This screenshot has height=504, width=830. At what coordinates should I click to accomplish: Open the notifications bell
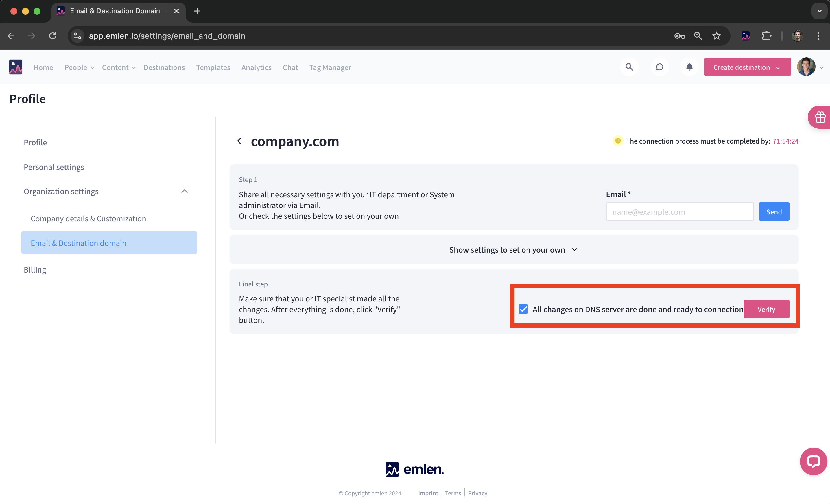pos(689,67)
